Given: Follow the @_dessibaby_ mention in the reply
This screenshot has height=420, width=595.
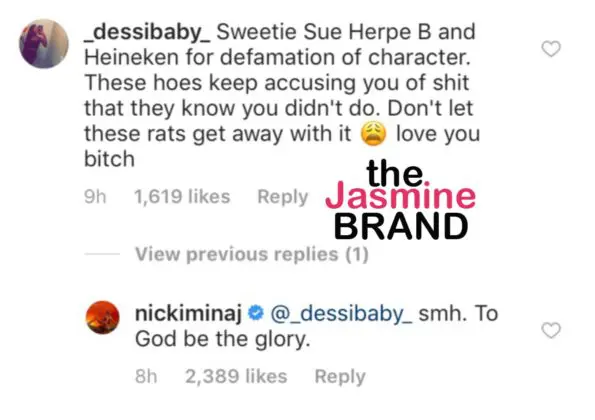Looking at the screenshot, I should click(341, 314).
